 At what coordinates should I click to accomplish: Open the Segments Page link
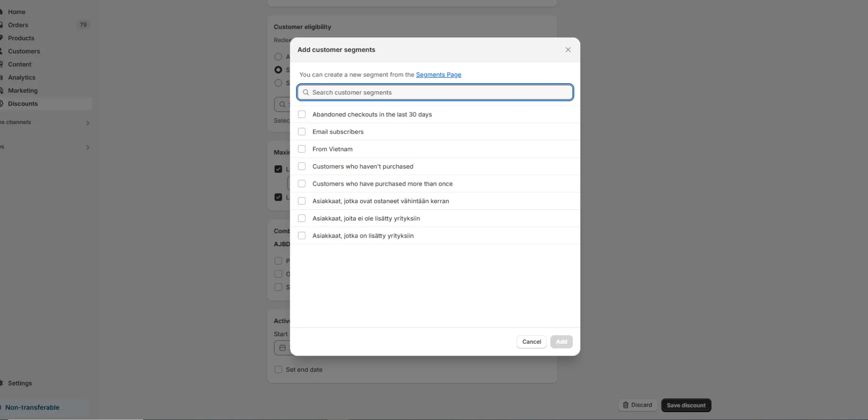click(438, 75)
